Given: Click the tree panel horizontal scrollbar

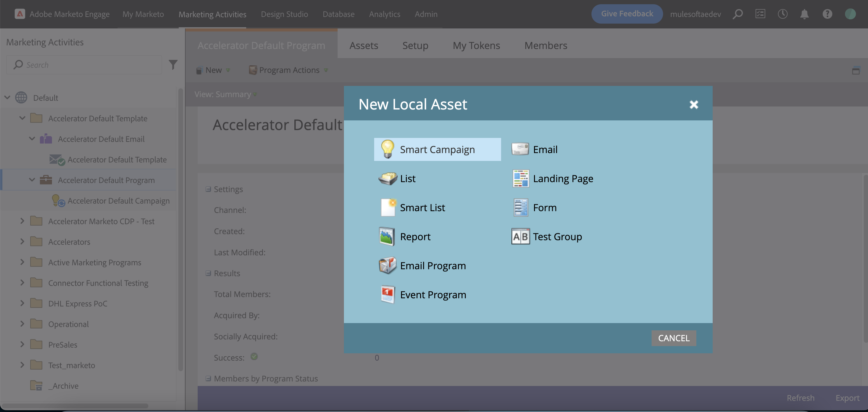Looking at the screenshot, I should pos(75,406).
